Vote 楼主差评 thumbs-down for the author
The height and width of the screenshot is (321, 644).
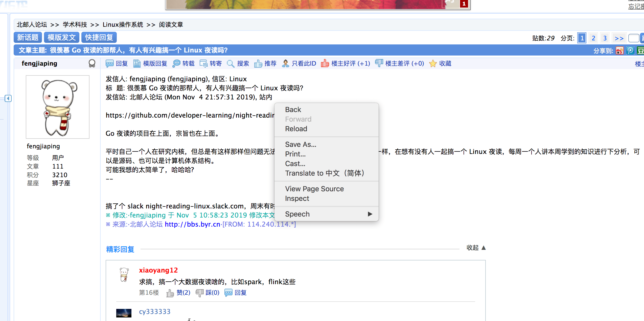(379, 63)
